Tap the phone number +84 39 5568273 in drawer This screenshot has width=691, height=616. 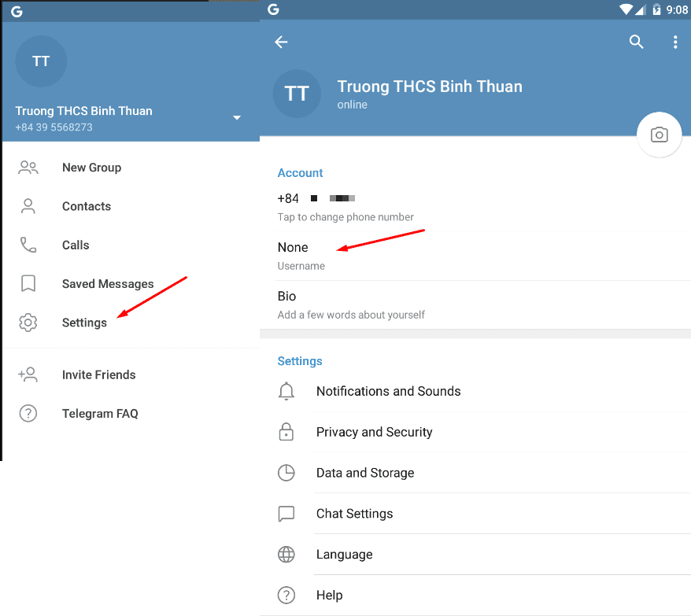point(54,127)
